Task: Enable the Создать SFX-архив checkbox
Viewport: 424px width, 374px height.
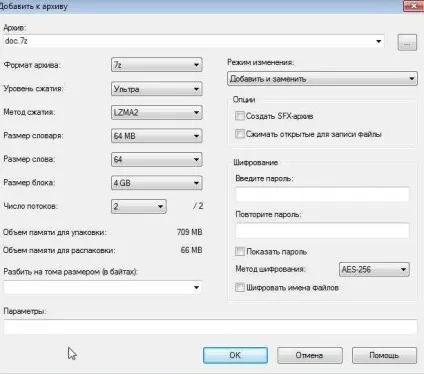Action: (x=240, y=116)
